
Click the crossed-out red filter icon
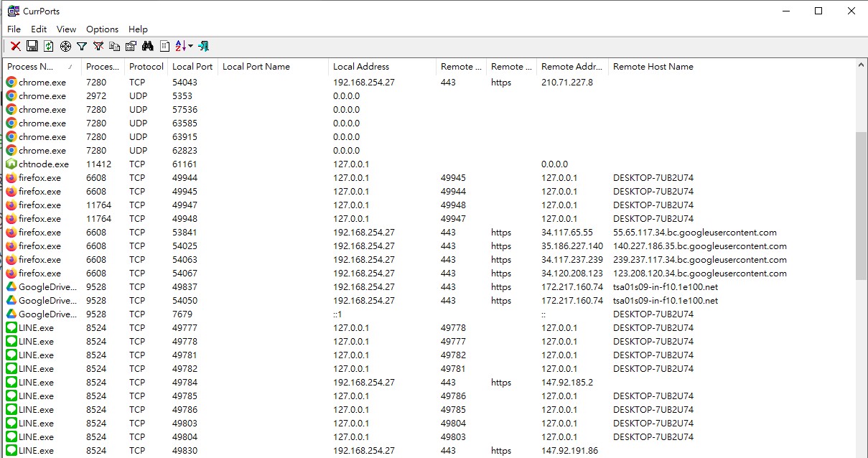pyautogui.click(x=98, y=46)
